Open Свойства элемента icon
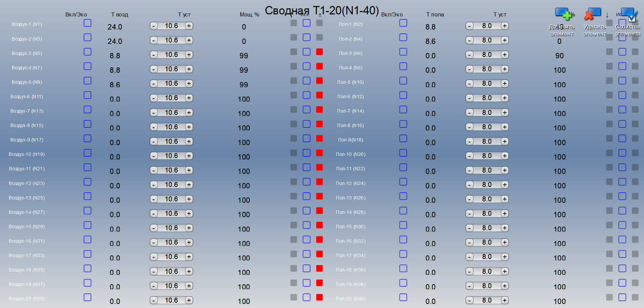 [628, 15]
